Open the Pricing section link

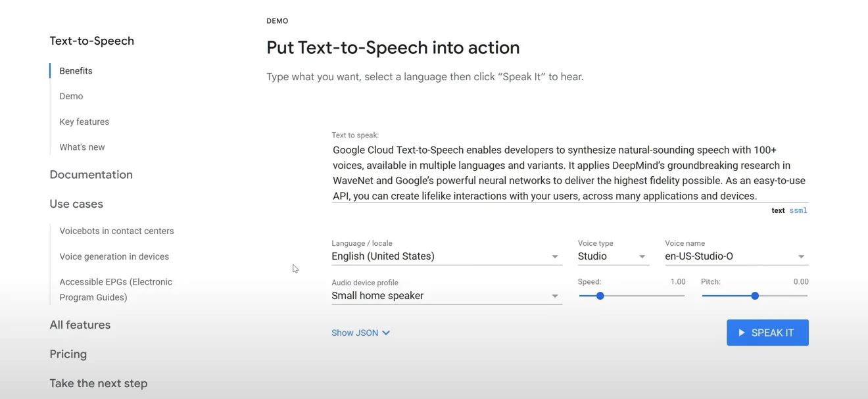[68, 354]
